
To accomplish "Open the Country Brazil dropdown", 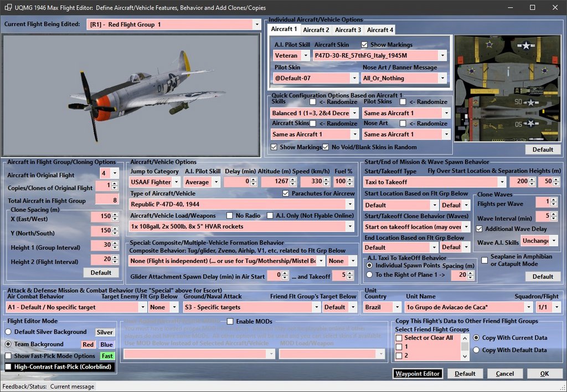I will coord(397,307).
